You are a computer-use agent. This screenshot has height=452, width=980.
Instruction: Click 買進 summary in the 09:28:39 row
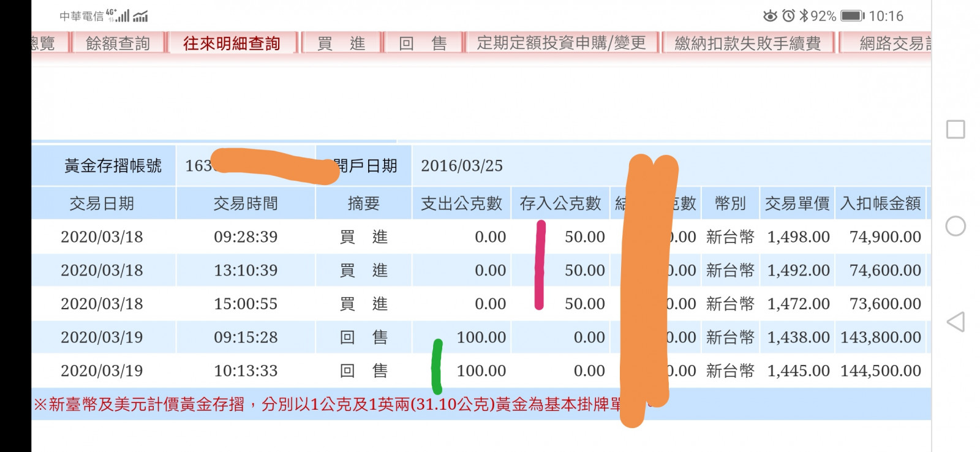(364, 237)
